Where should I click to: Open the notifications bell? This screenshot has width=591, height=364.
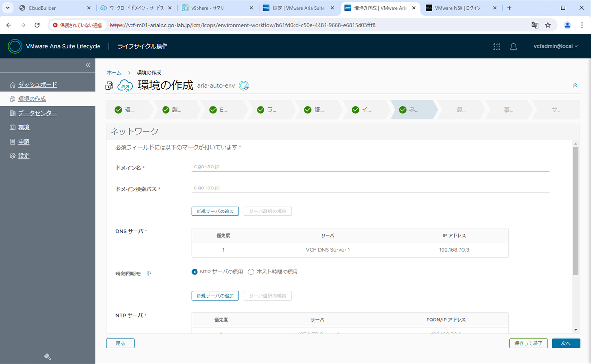point(513,46)
